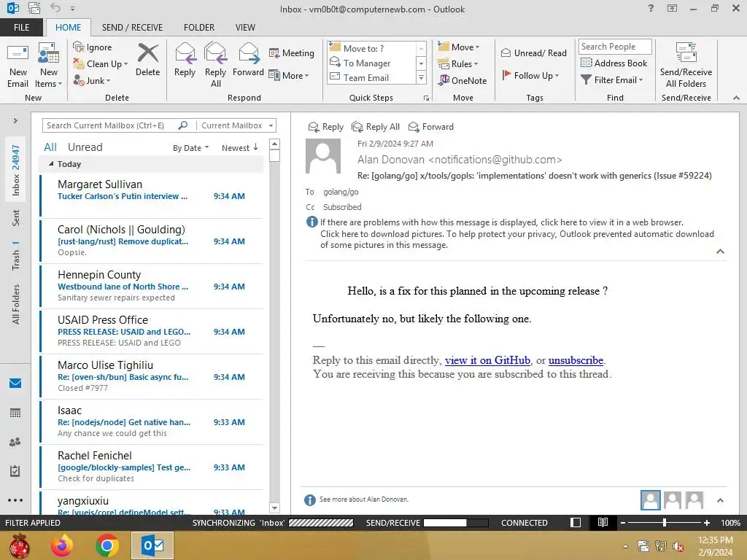This screenshot has height=560, width=747.
Task: Click the zoom in plus button
Action: tap(706, 522)
